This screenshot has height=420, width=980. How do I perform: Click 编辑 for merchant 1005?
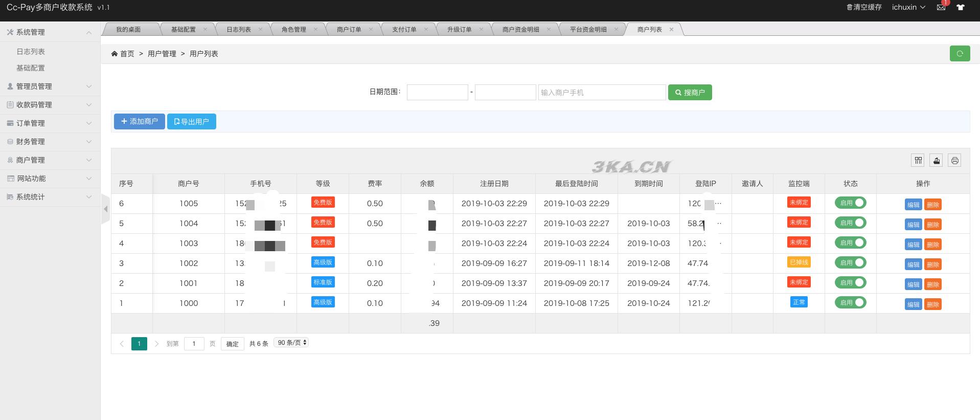coord(913,205)
